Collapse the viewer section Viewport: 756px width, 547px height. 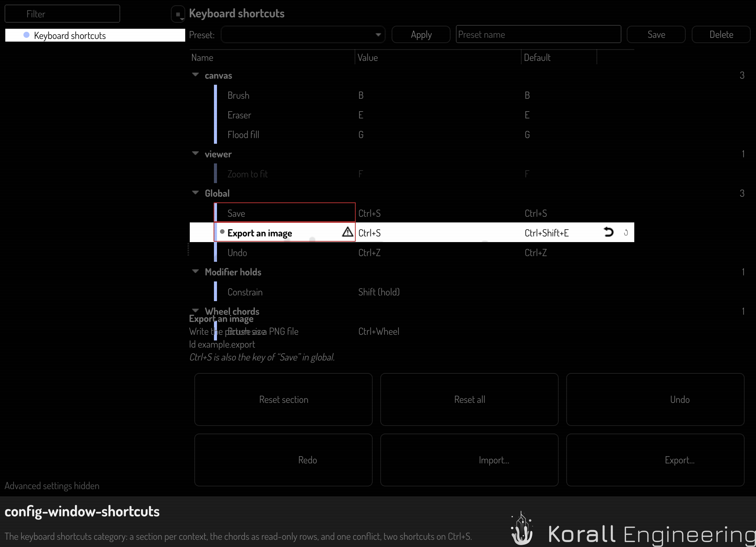tap(195, 154)
